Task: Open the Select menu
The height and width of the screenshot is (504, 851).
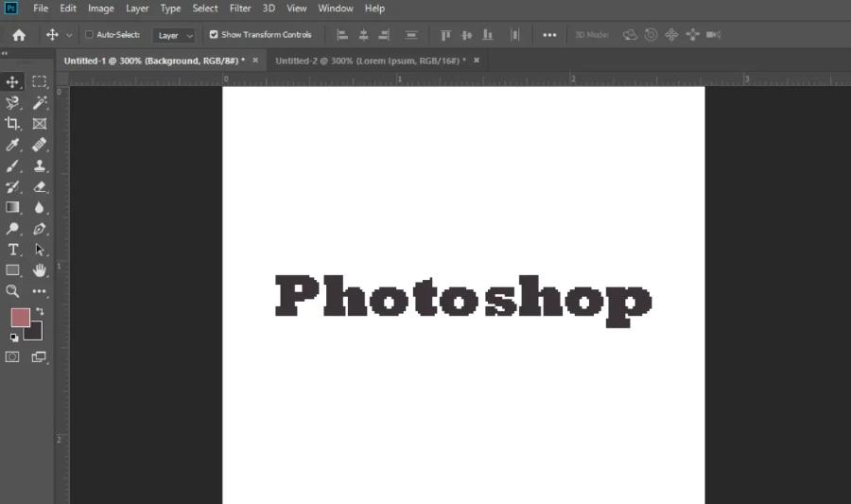Action: coord(205,9)
